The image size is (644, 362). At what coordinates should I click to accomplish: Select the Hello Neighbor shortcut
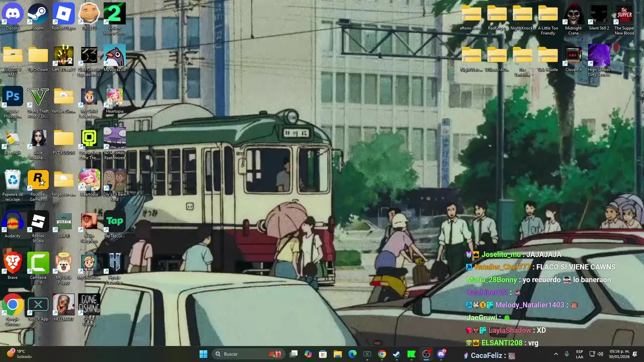[x=89, y=228]
